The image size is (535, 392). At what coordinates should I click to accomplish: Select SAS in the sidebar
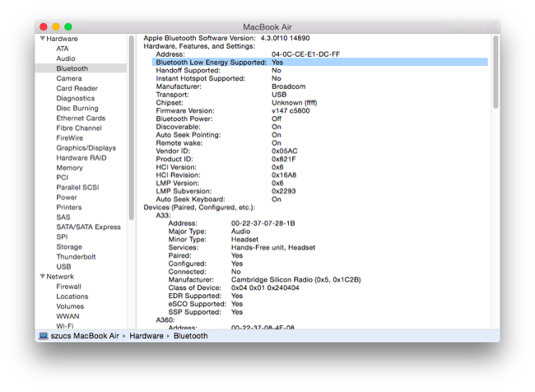63,217
